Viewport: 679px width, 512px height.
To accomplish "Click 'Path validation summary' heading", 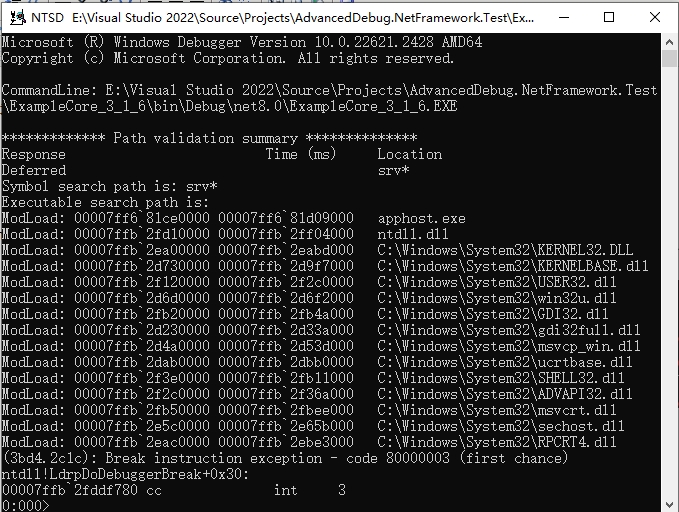I will (x=206, y=139).
